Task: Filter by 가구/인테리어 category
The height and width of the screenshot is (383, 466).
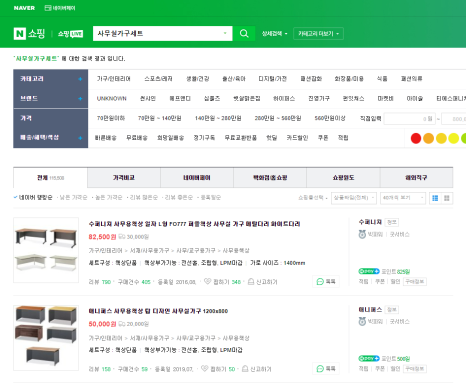Action: [114, 79]
